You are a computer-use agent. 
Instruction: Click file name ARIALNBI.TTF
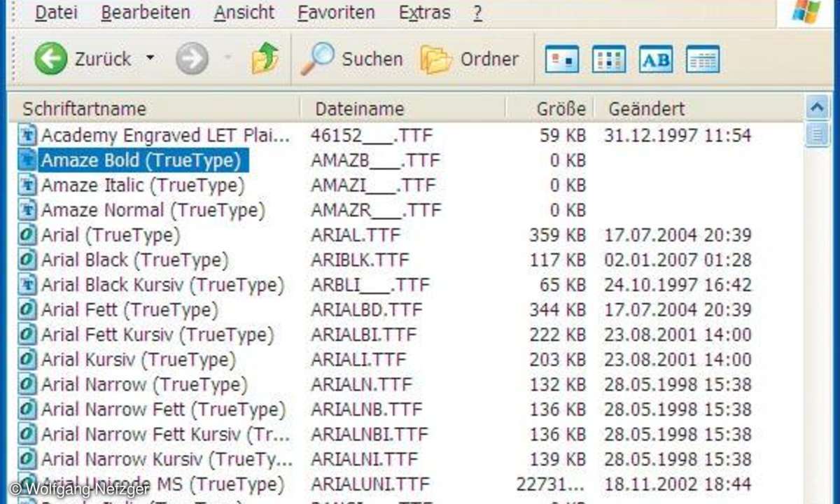point(369,435)
